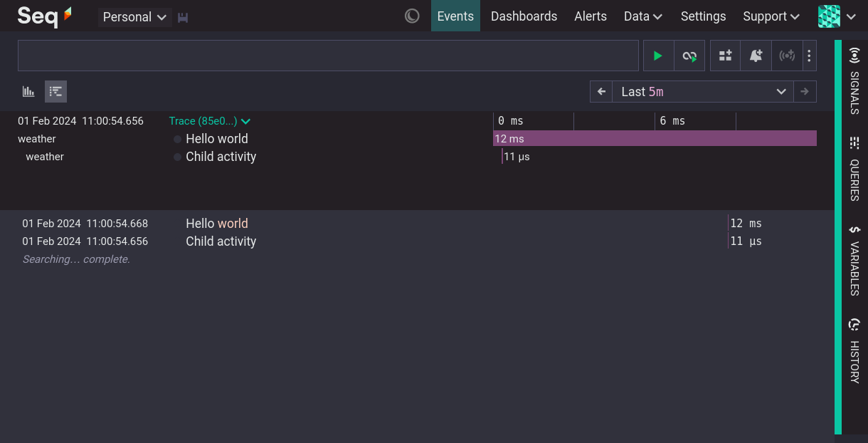
Task: Open the Queries side panel
Action: point(854,169)
